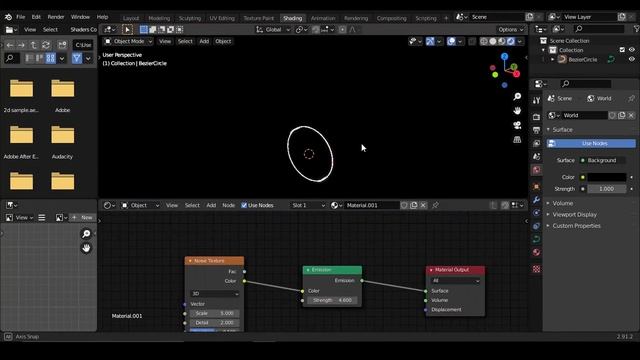
Task: Switch to rendered viewport shading
Action: [511, 41]
